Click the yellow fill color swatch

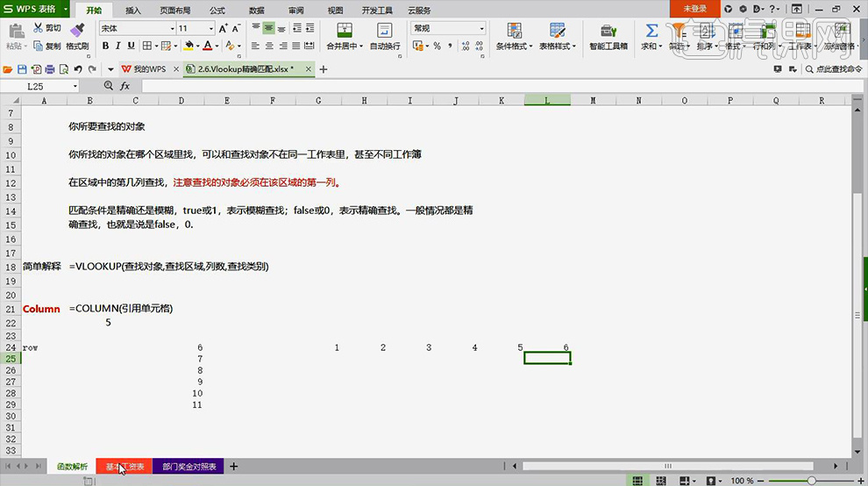pyautogui.click(x=189, y=46)
